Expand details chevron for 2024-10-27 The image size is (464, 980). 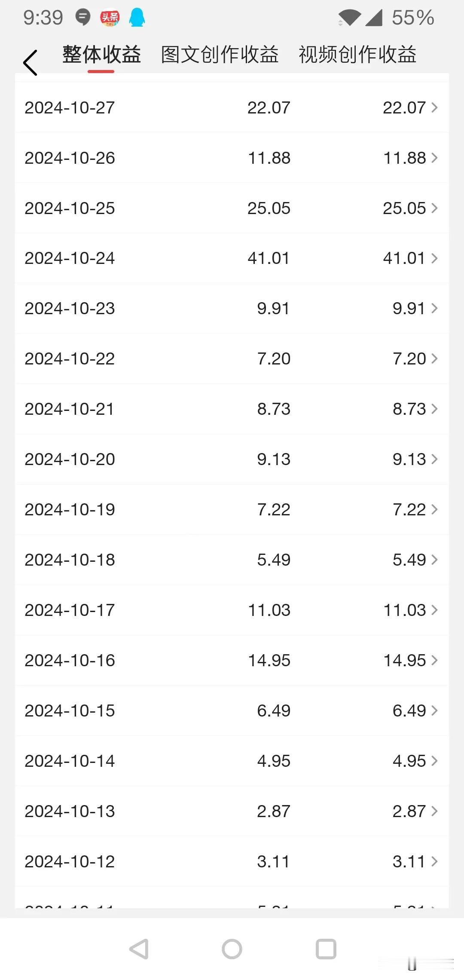pyautogui.click(x=434, y=107)
